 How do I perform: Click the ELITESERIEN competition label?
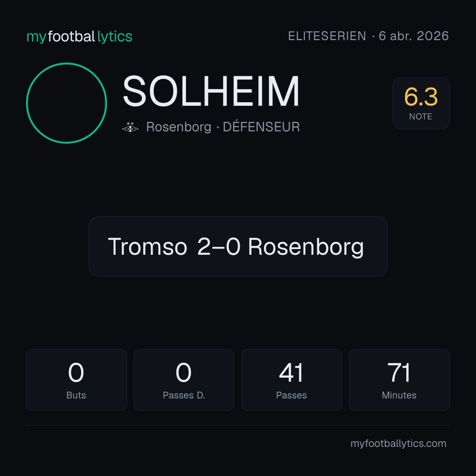pyautogui.click(x=327, y=36)
